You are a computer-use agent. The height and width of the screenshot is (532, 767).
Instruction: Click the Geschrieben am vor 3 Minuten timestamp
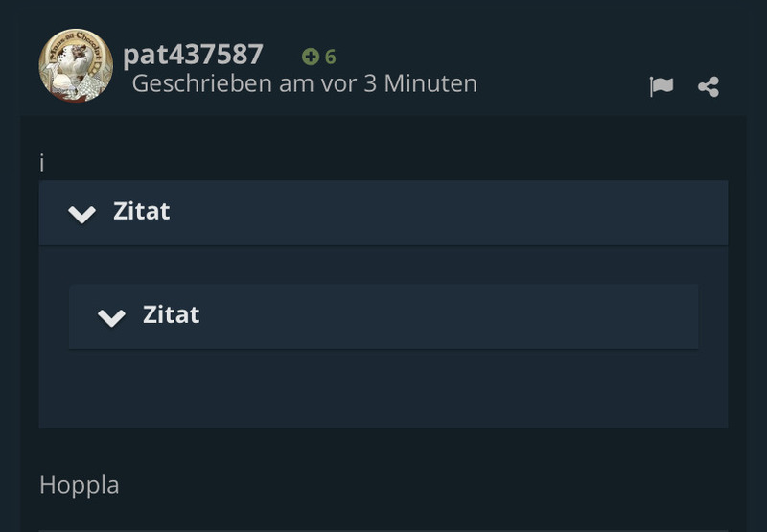pos(305,83)
